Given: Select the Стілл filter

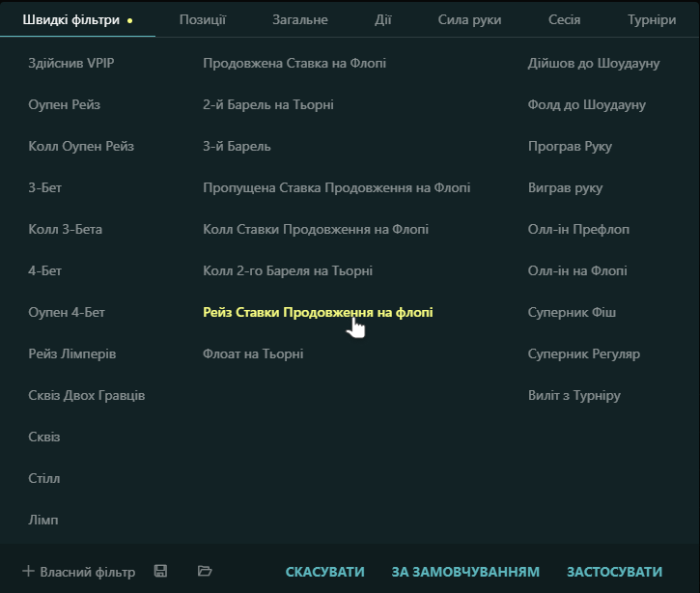Looking at the screenshot, I should coord(44,478).
